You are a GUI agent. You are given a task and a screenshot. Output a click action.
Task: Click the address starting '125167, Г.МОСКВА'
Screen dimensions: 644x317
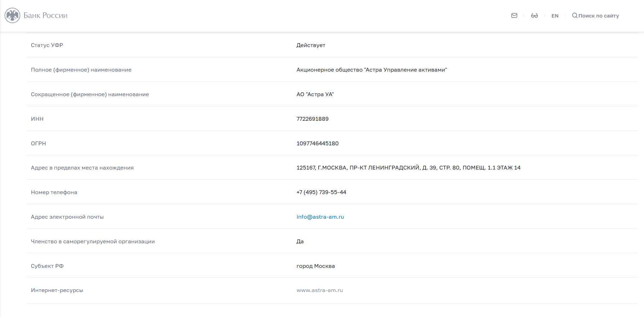[x=408, y=168]
